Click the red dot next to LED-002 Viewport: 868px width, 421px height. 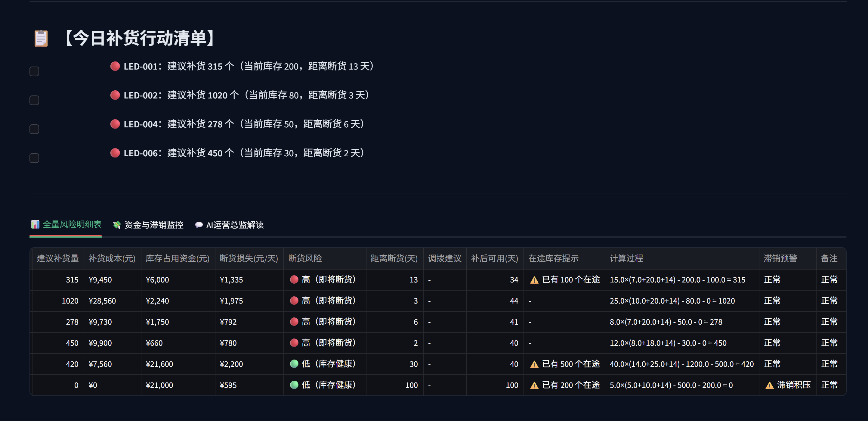click(x=115, y=95)
